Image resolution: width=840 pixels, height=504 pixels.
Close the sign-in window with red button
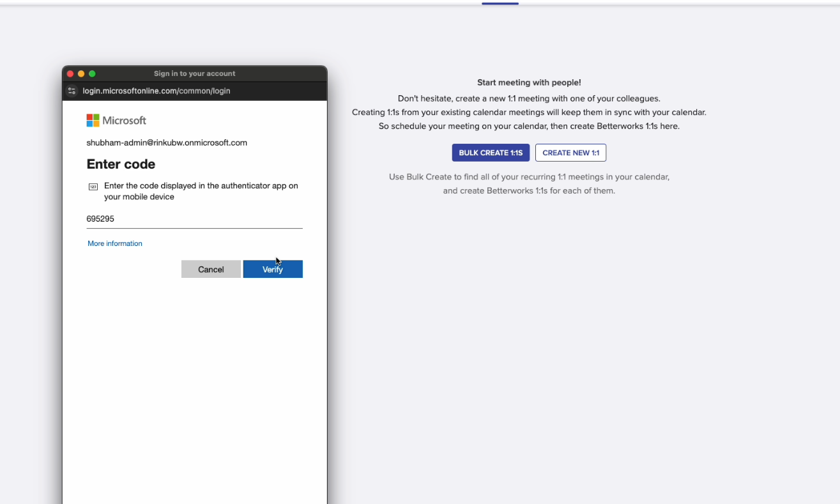click(70, 73)
